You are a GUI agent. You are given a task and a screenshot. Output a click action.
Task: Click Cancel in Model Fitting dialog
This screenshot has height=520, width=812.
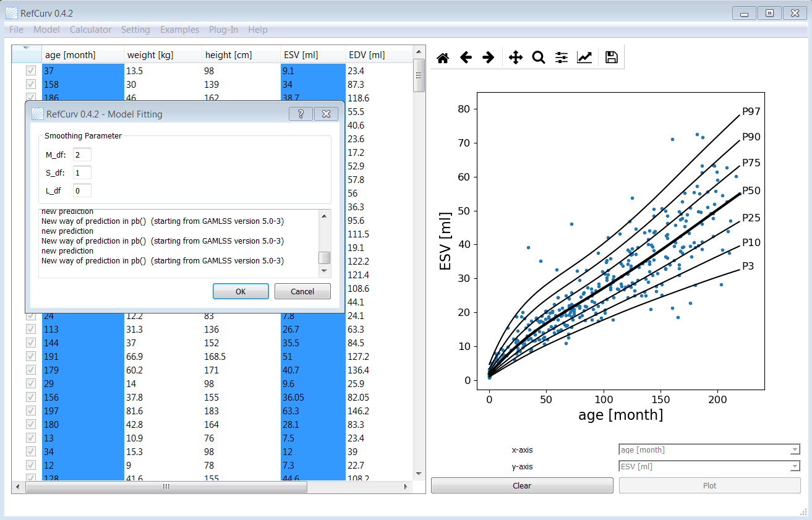tap(302, 291)
